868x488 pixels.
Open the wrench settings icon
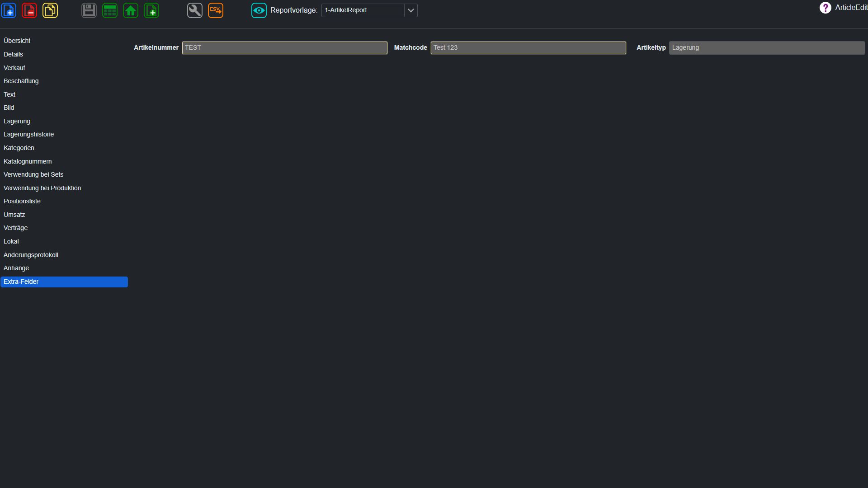point(195,10)
